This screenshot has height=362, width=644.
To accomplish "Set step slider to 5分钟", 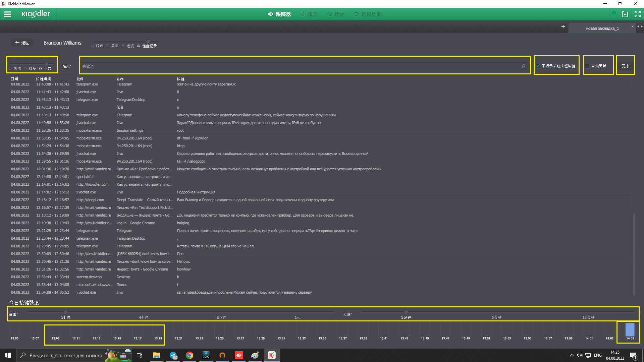I will pos(497,317).
